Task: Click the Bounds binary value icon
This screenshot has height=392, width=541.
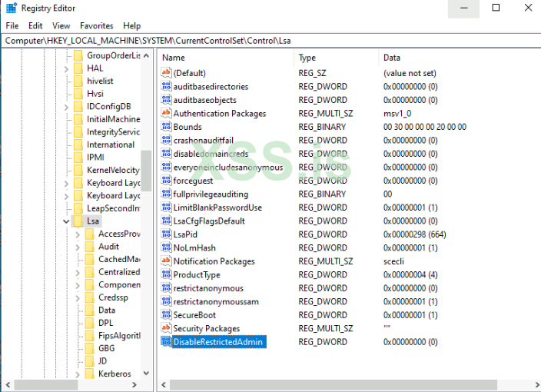Action: (166, 126)
